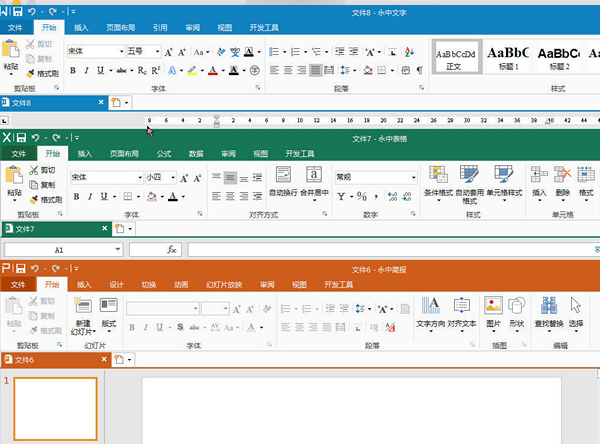600x444 pixels.
Task: Select the 自动换行 wrap text icon
Action: (283, 182)
